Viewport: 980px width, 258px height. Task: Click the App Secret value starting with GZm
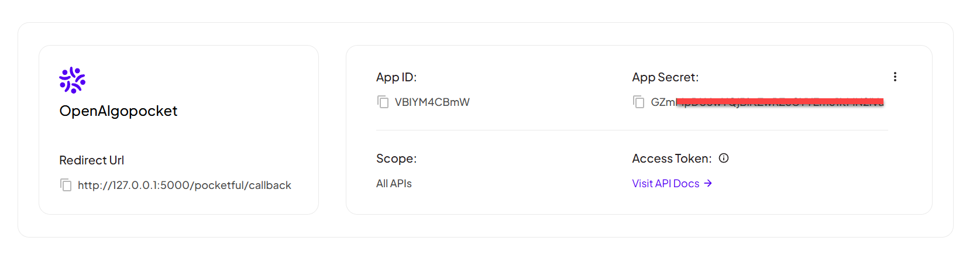pyautogui.click(x=767, y=102)
